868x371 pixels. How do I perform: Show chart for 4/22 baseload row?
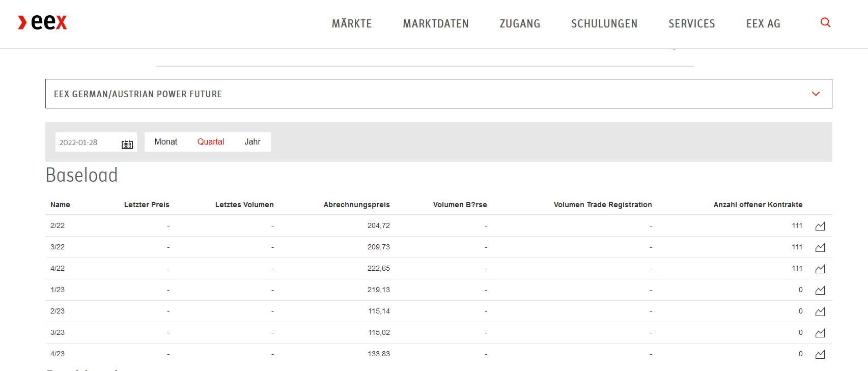point(820,269)
